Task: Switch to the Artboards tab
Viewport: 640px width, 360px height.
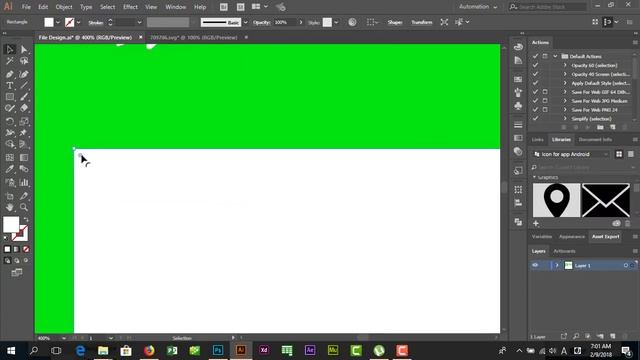Action: coord(564,251)
